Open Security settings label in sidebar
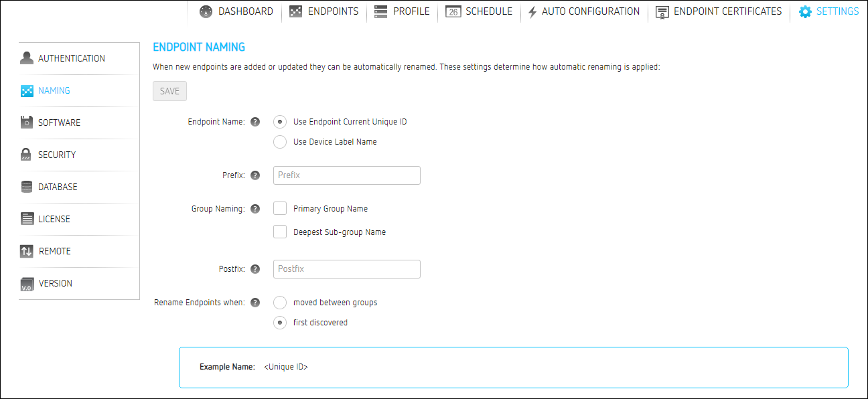The width and height of the screenshot is (868, 399). 57,155
